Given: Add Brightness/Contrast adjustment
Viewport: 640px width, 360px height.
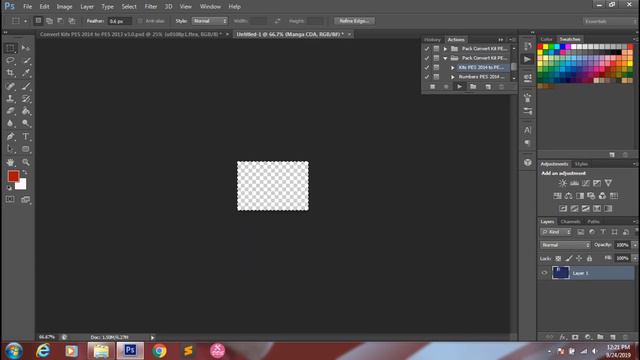Looking at the screenshot, I should point(563,183).
